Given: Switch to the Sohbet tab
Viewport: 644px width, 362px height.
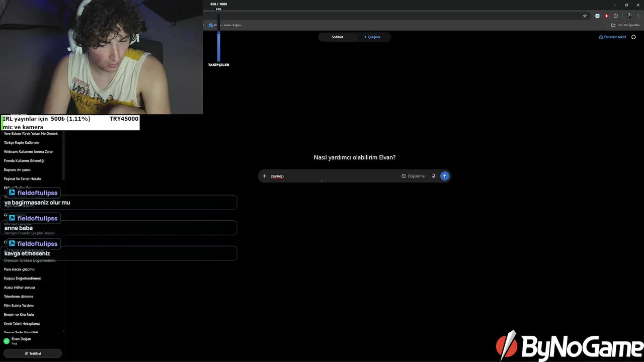Looking at the screenshot, I should [337, 37].
